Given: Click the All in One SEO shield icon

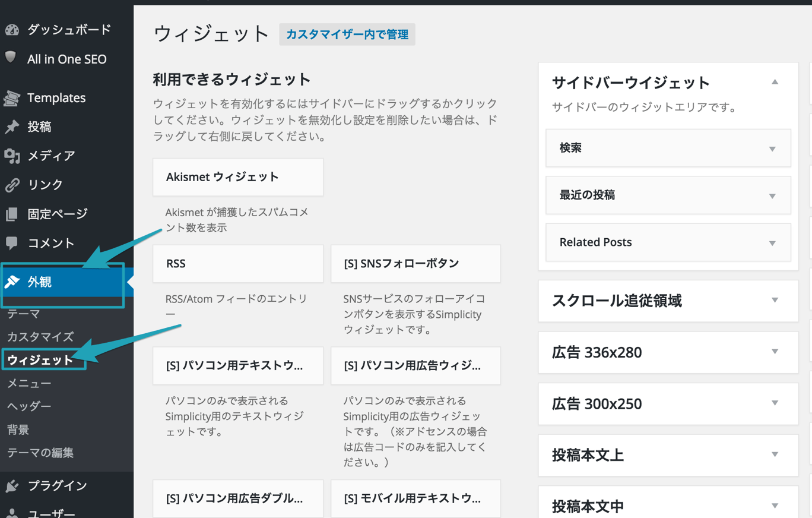Looking at the screenshot, I should point(11,58).
